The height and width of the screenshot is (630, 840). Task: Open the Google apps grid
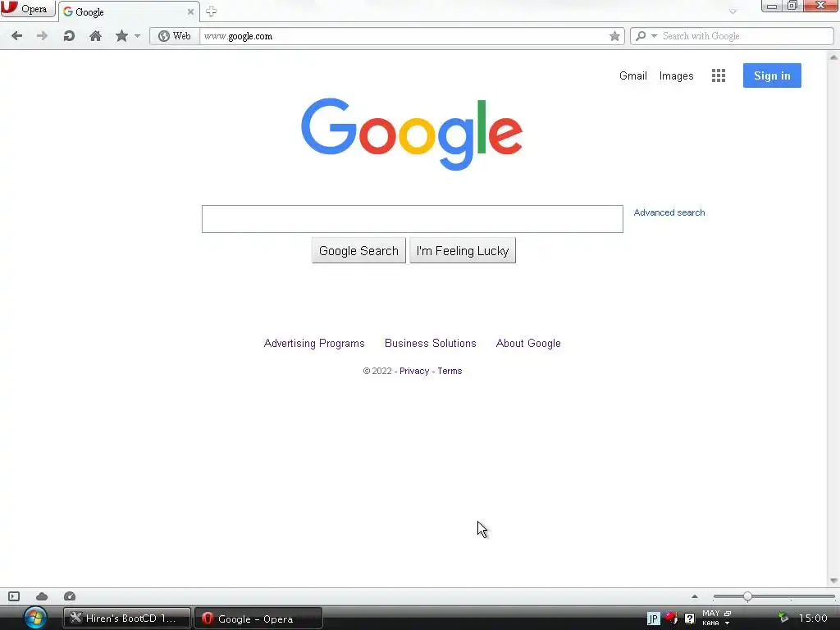coord(719,75)
